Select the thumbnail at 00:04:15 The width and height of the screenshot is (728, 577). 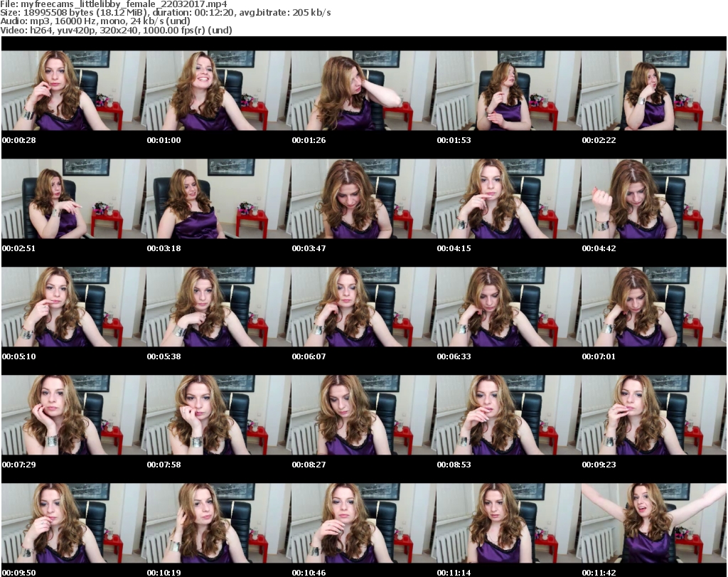[x=508, y=198]
